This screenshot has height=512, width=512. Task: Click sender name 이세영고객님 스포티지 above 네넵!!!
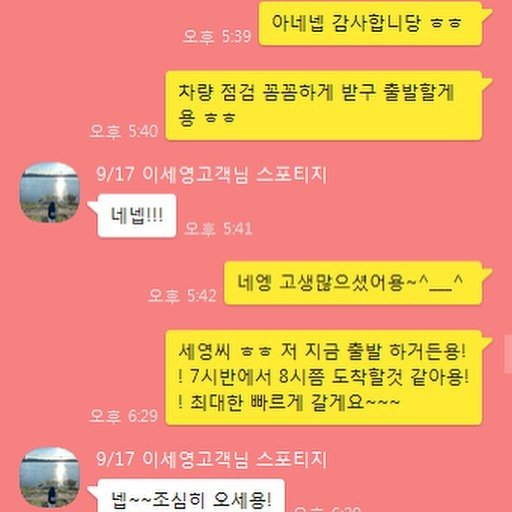tap(211, 174)
